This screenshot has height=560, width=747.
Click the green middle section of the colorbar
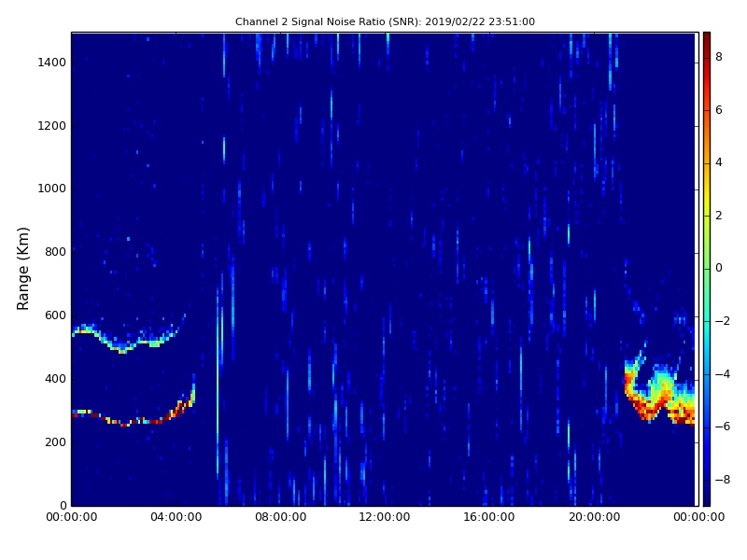tap(707, 269)
